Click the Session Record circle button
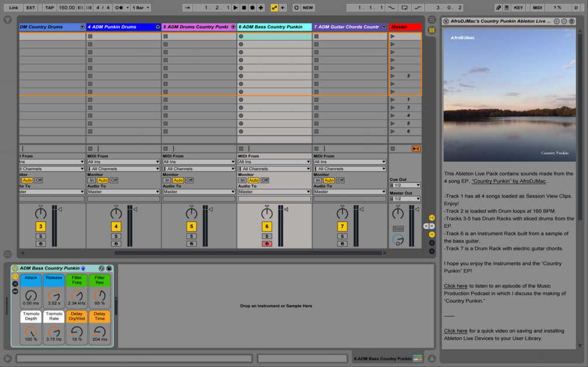This screenshot has height=367, width=588. coord(296,8)
